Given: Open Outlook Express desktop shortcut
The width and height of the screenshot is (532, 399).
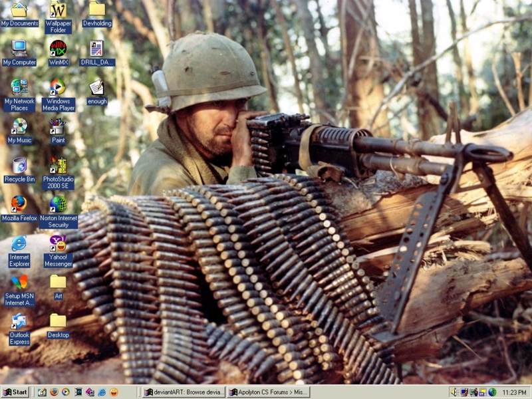Looking at the screenshot, I should 19,321.
